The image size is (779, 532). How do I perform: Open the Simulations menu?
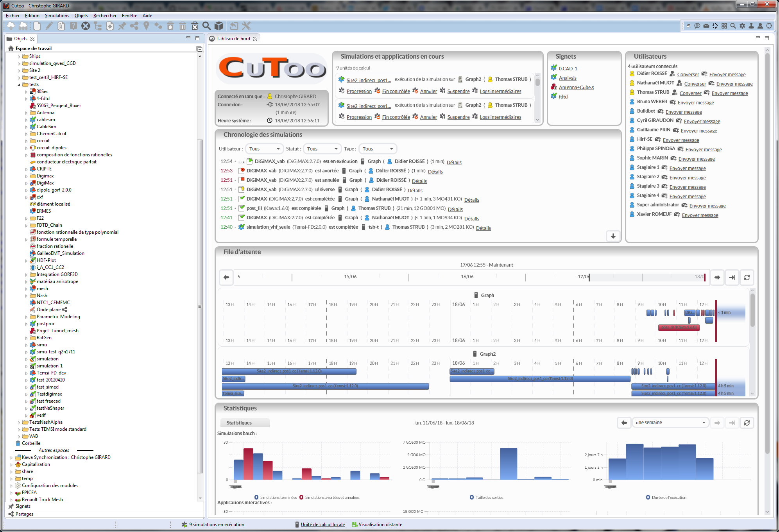(57, 16)
